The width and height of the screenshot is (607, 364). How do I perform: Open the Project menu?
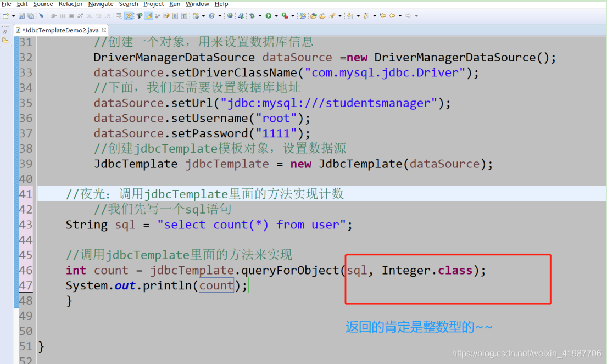(x=154, y=4)
